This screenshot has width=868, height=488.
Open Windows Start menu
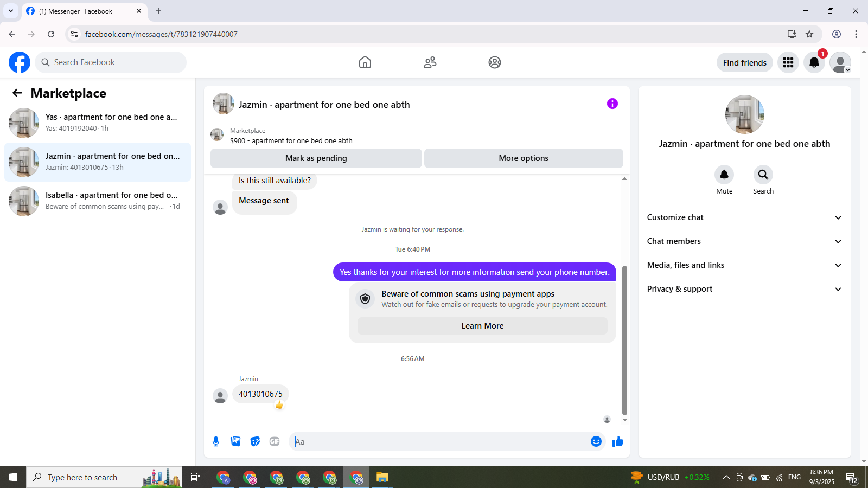(x=13, y=477)
